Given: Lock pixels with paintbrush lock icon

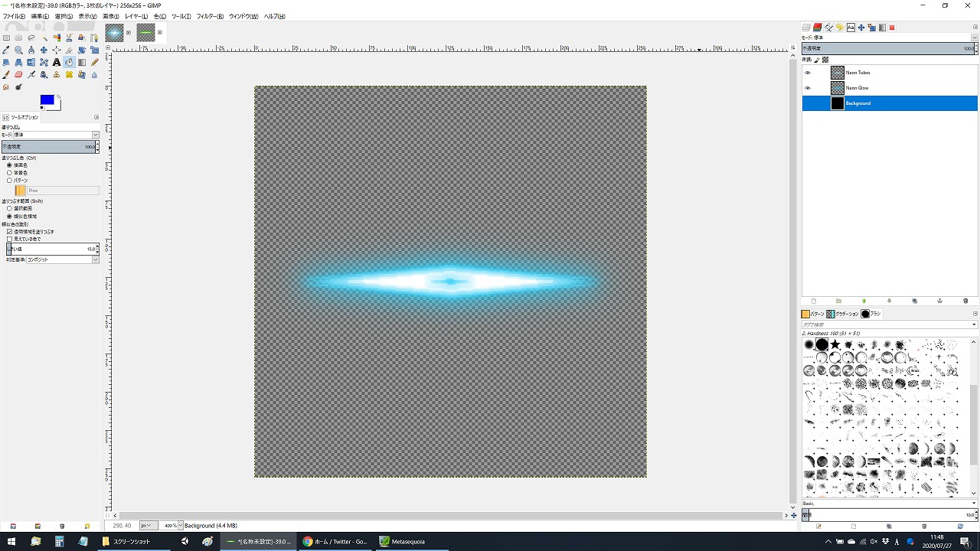Looking at the screenshot, I should [x=817, y=59].
